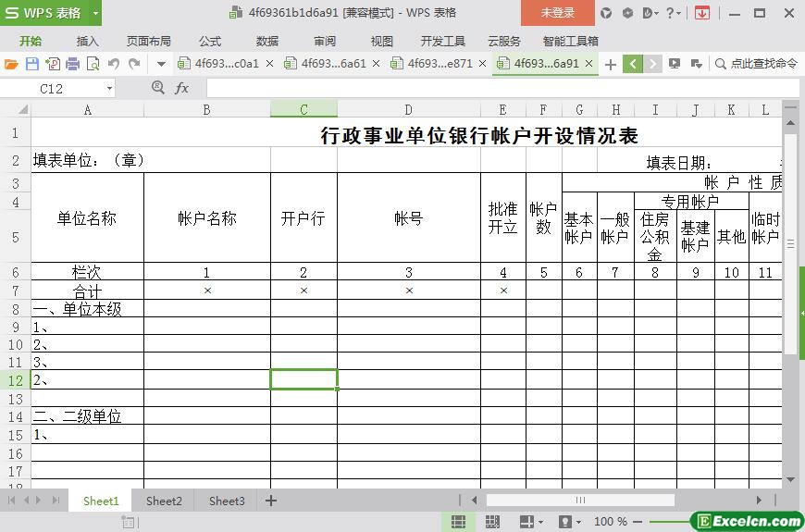Viewport: 805px width, 532px height.
Task: Open the tab list dropdown icon
Action: point(696,64)
